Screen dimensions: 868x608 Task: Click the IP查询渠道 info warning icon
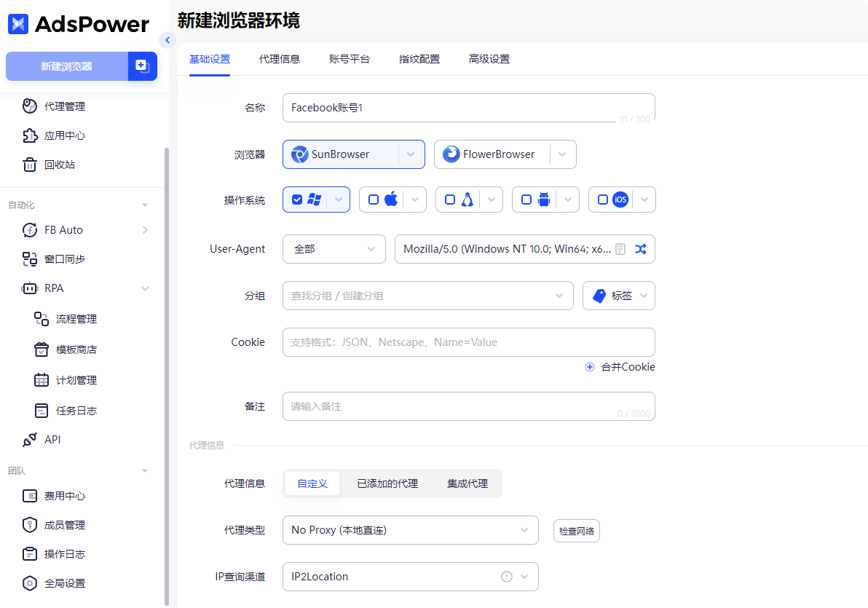tap(507, 577)
